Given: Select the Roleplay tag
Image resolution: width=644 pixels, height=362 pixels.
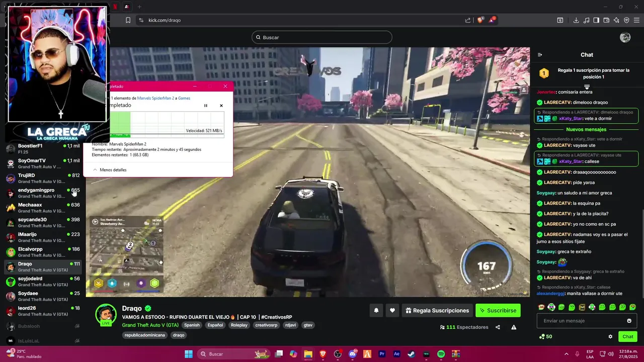Looking at the screenshot, I should [239, 325].
